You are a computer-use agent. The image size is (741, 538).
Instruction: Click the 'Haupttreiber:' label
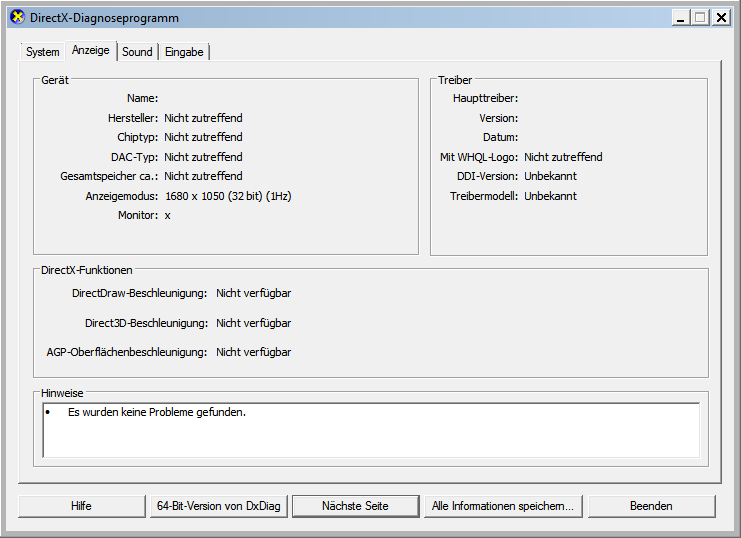pyautogui.click(x=485, y=98)
